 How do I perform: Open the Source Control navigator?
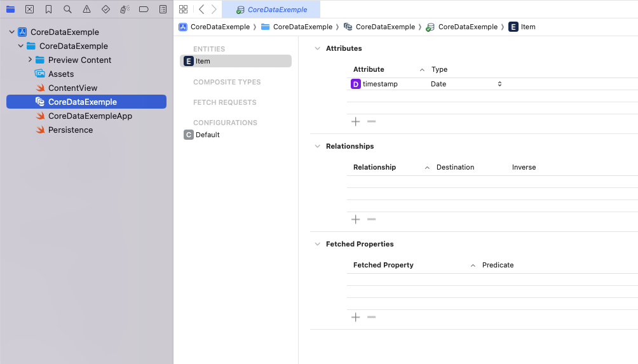point(29,9)
